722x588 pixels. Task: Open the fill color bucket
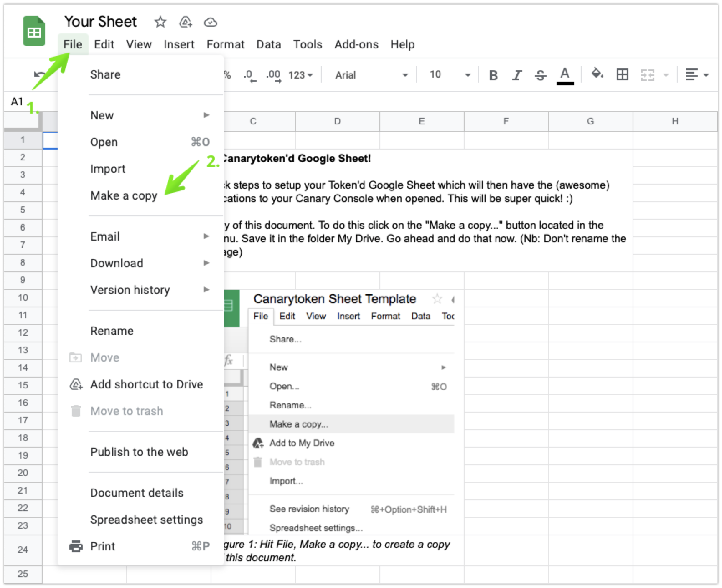[597, 74]
